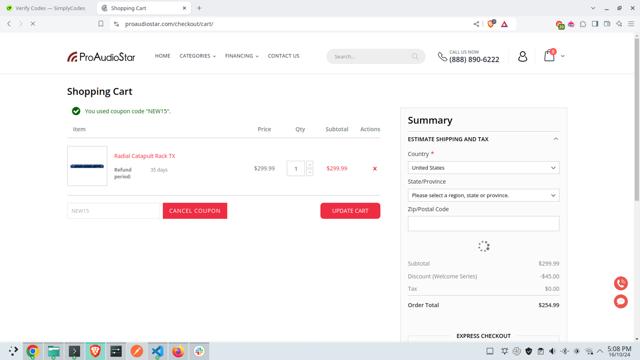This screenshot has width=640, height=360.
Task: Click the bookmark icon in address bar
Action: click(101, 24)
